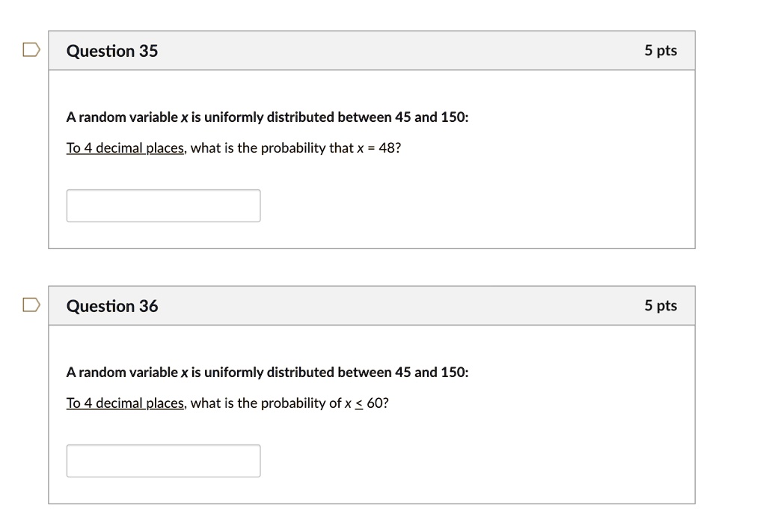The image size is (766, 532).
Task: Select the 5 pts label on Question 36
Action: 661,305
